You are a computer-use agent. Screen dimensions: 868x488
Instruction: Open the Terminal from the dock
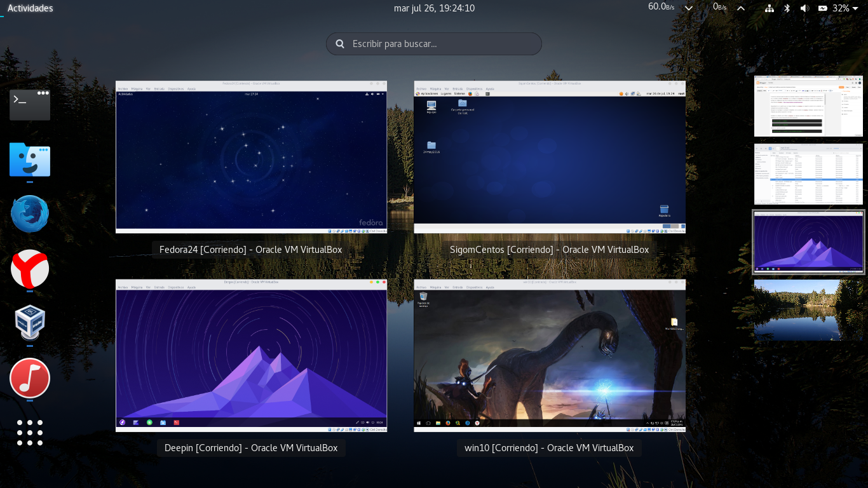(30, 105)
